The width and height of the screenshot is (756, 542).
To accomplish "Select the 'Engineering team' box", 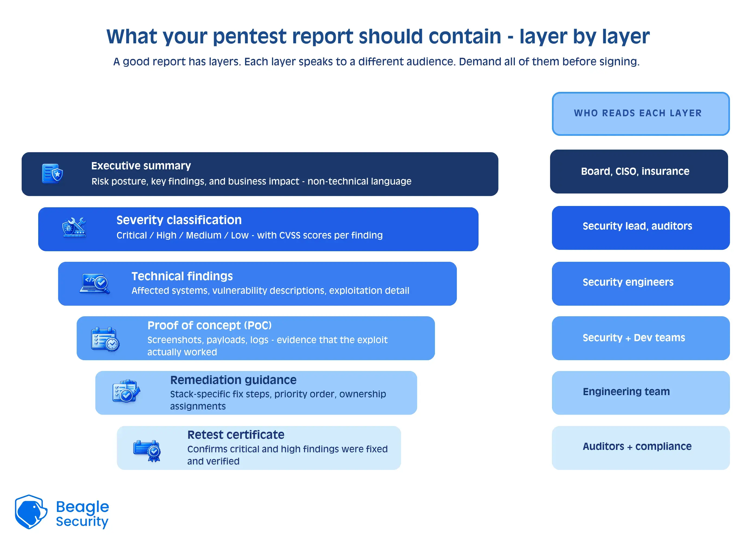I will pos(641,393).
